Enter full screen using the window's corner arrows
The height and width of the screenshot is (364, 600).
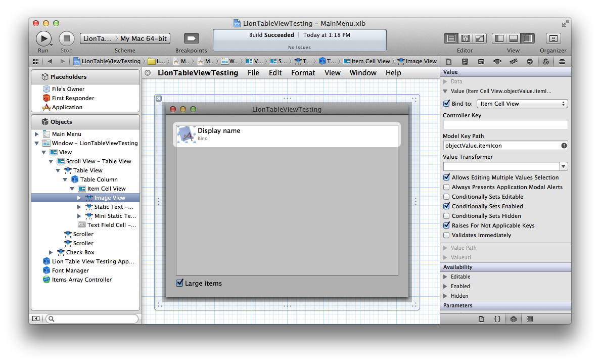pos(565,23)
